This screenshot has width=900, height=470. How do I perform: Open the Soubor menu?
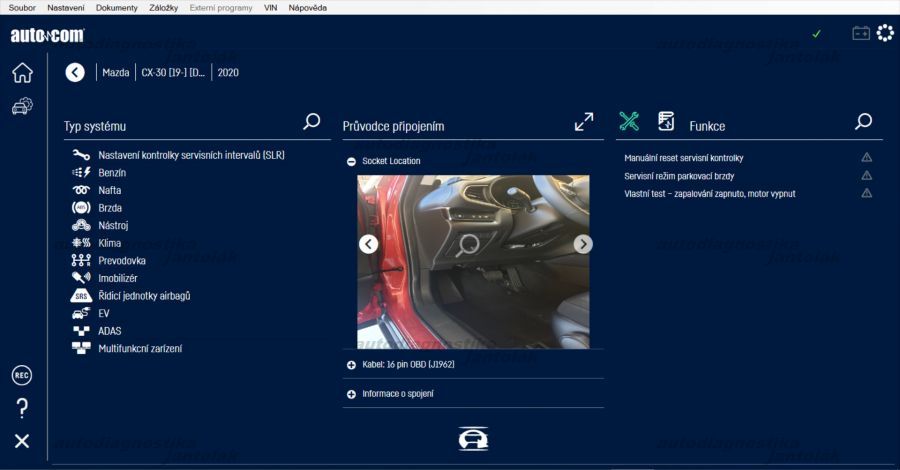[22, 7]
